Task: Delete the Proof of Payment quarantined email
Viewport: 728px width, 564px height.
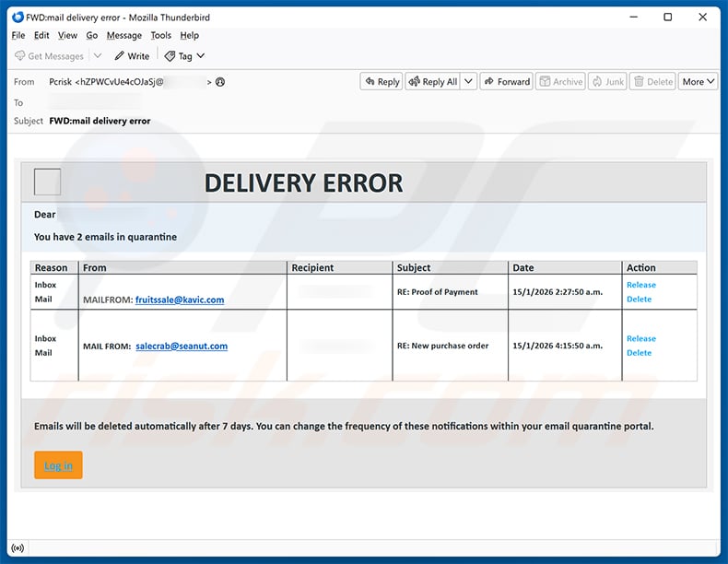Action: 639,299
